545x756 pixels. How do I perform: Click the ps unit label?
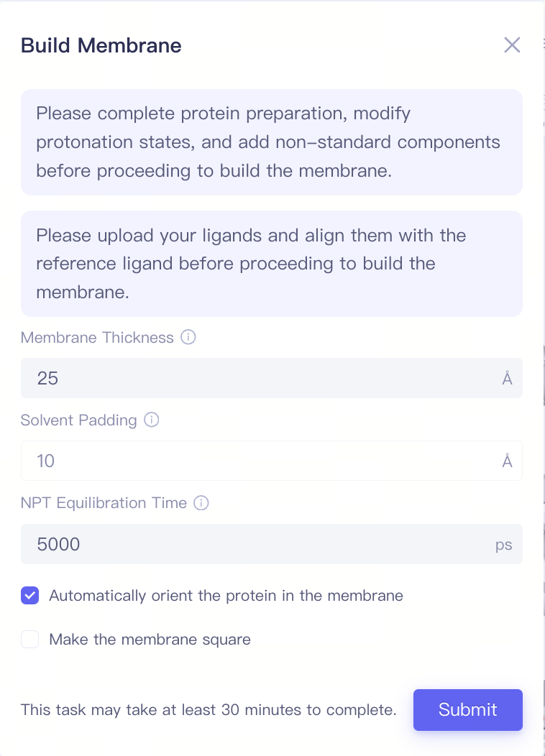click(x=504, y=544)
